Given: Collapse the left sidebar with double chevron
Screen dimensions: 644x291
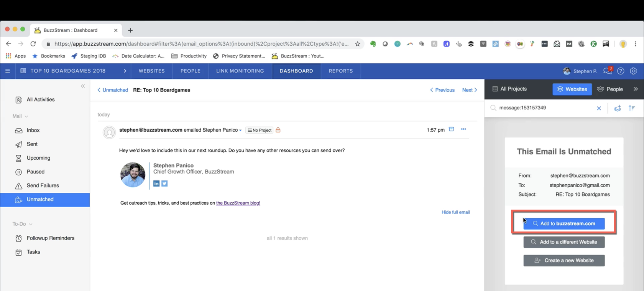Looking at the screenshot, I should point(83,86).
